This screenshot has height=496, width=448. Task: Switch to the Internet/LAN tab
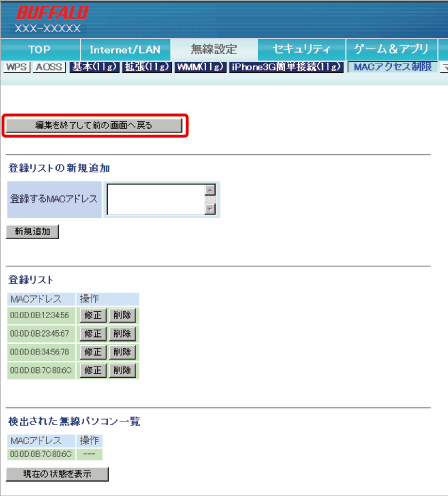[125, 50]
